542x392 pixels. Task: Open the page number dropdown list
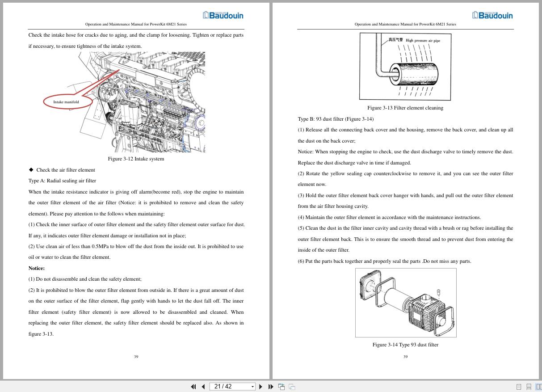point(253,386)
